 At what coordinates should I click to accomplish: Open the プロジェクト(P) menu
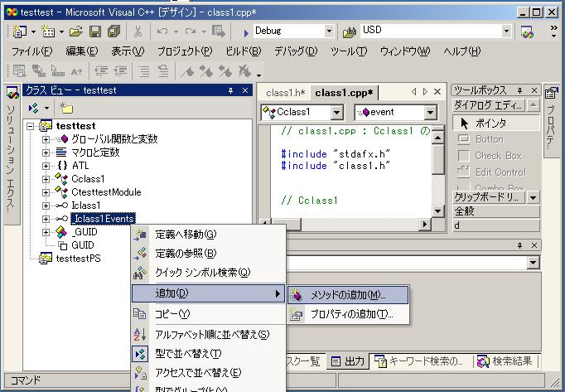[x=185, y=51]
